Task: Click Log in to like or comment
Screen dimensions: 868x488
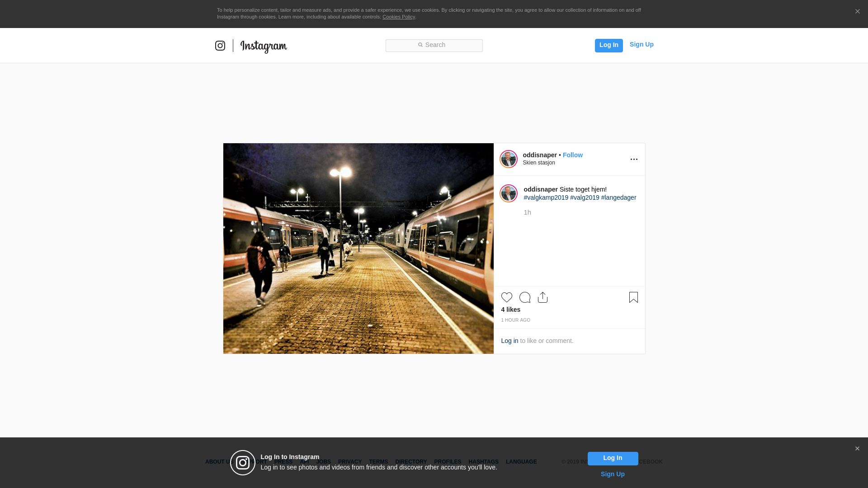Action: tap(509, 341)
